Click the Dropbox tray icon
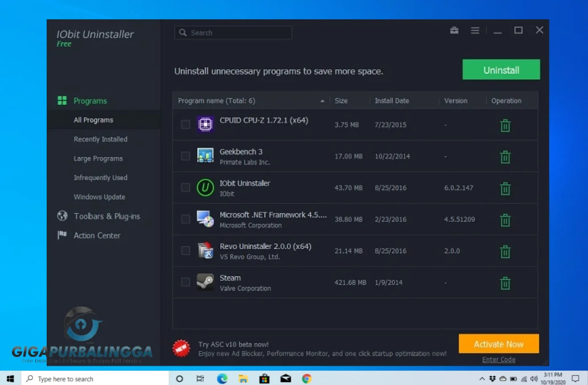Viewport: 588px width, 385px height. coord(492,379)
